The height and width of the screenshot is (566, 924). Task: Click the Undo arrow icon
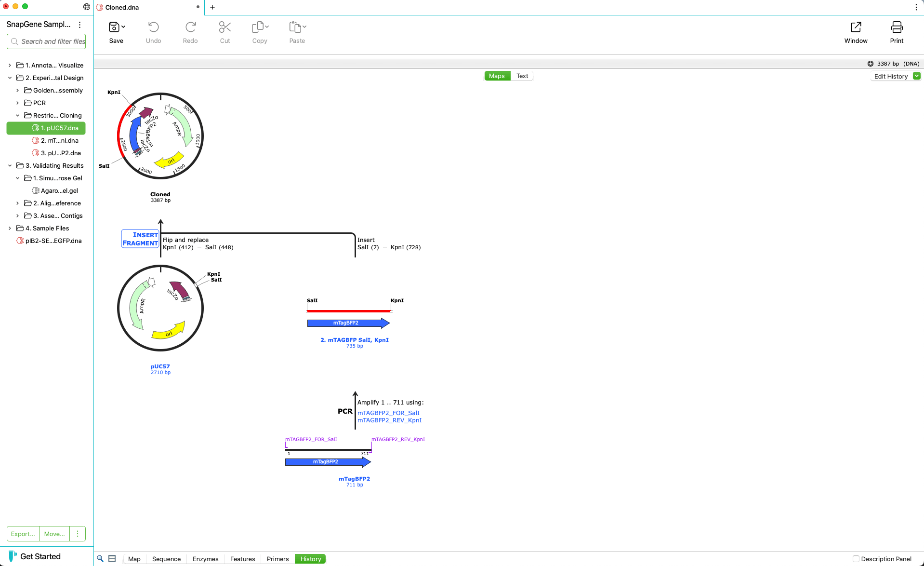pos(153,27)
